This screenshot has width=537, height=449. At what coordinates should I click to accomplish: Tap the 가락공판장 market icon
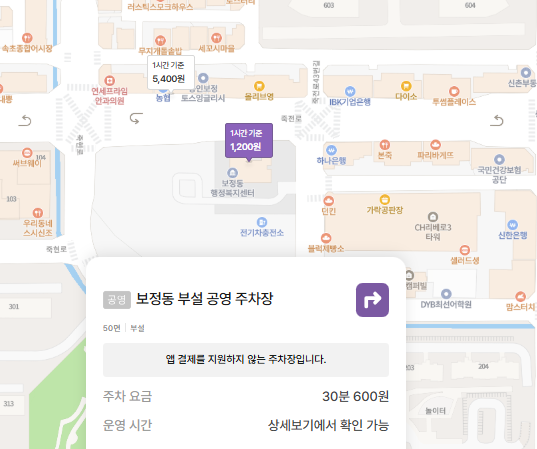click(x=385, y=199)
